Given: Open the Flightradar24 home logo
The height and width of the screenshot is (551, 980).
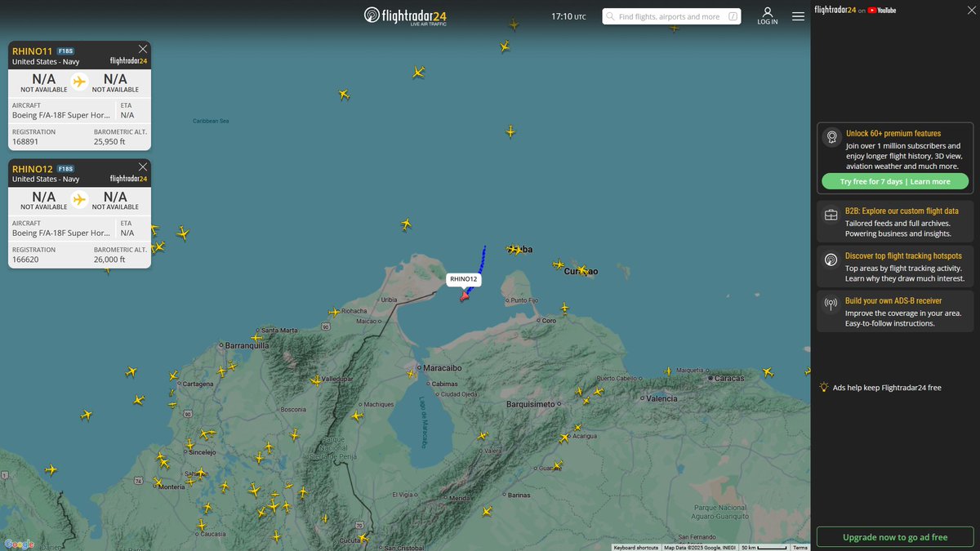Looking at the screenshot, I should (x=407, y=16).
